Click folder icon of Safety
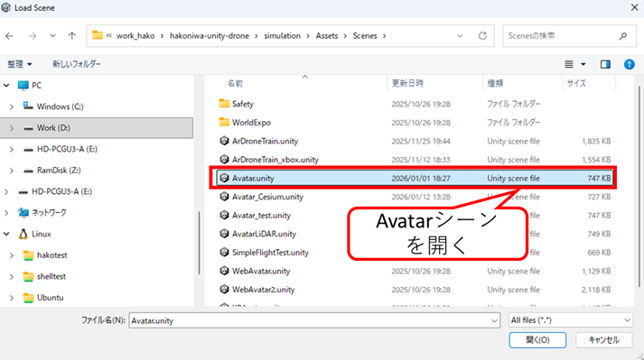 (224, 104)
